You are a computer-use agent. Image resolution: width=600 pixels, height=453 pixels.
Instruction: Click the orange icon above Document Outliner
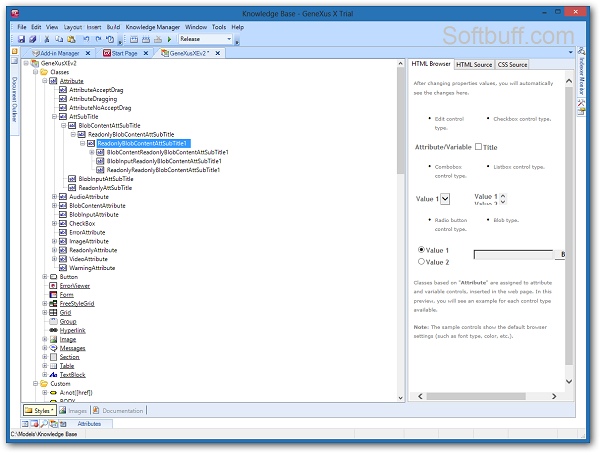click(x=15, y=51)
